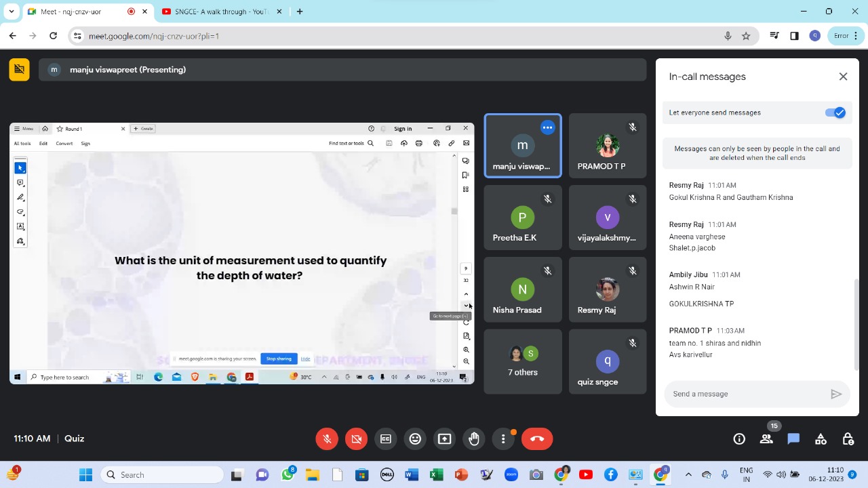Click ENG IN language indicator
The image size is (868, 488).
tap(746, 474)
